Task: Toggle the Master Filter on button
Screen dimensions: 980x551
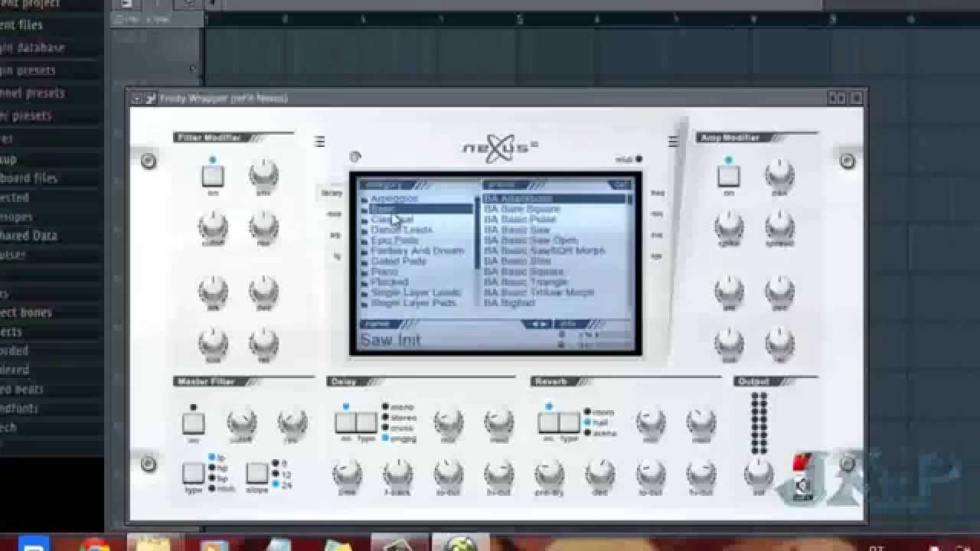Action: pos(193,423)
